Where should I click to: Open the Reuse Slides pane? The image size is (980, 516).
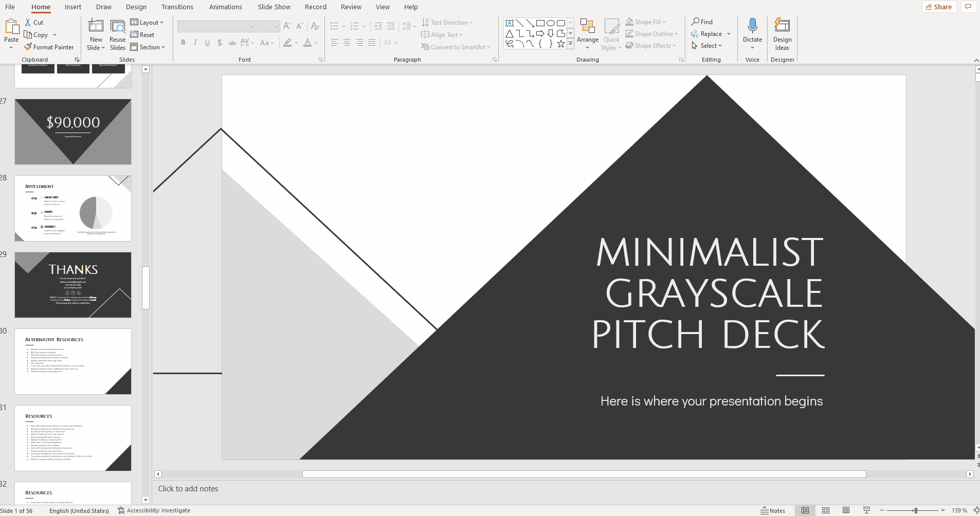[x=117, y=35]
